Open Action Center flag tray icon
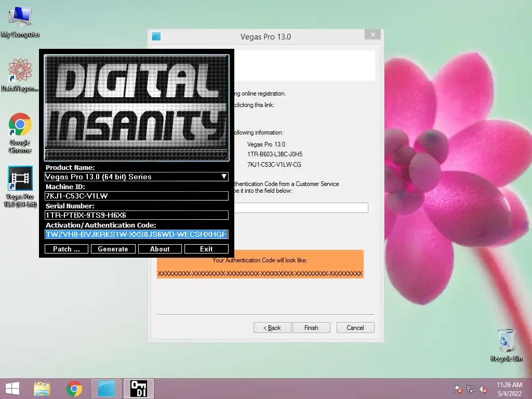The image size is (532, 399). click(x=458, y=389)
